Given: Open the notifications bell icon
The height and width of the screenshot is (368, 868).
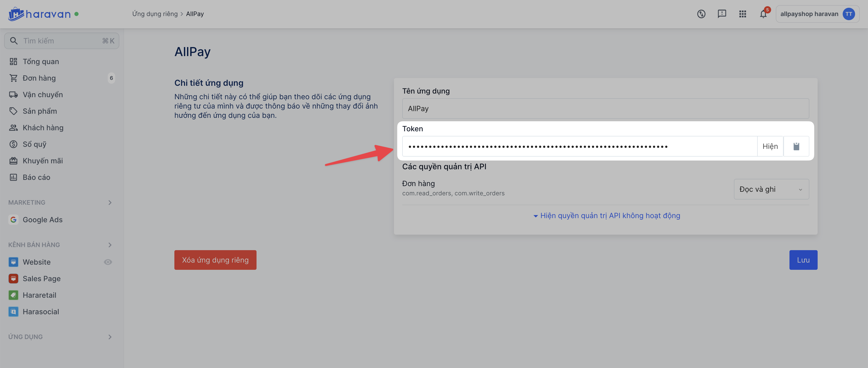Looking at the screenshot, I should 763,14.
